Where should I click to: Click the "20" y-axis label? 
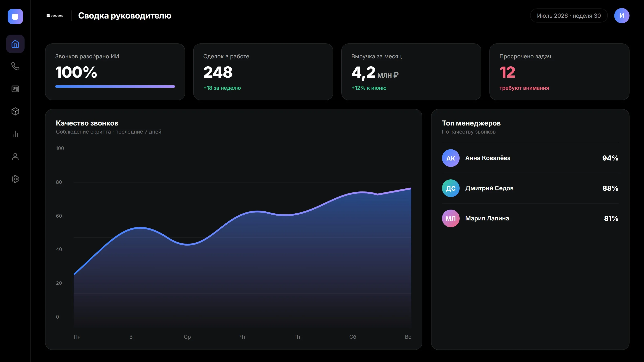pyautogui.click(x=59, y=283)
